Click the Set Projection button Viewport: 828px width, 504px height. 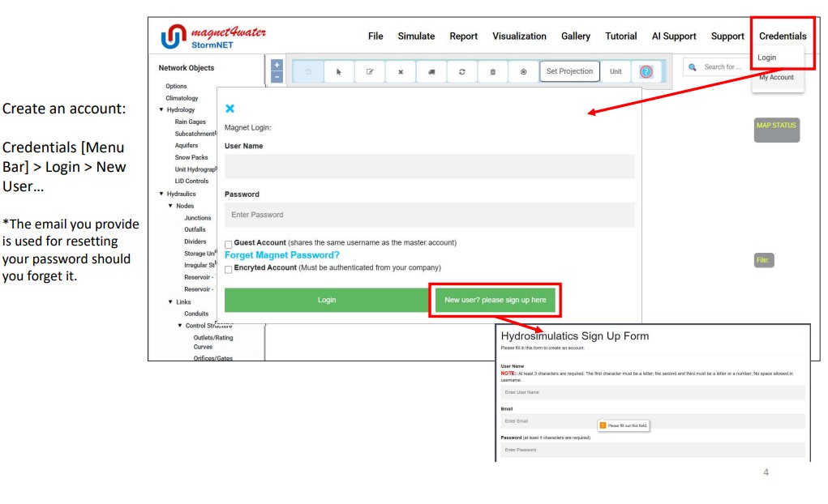tap(569, 71)
